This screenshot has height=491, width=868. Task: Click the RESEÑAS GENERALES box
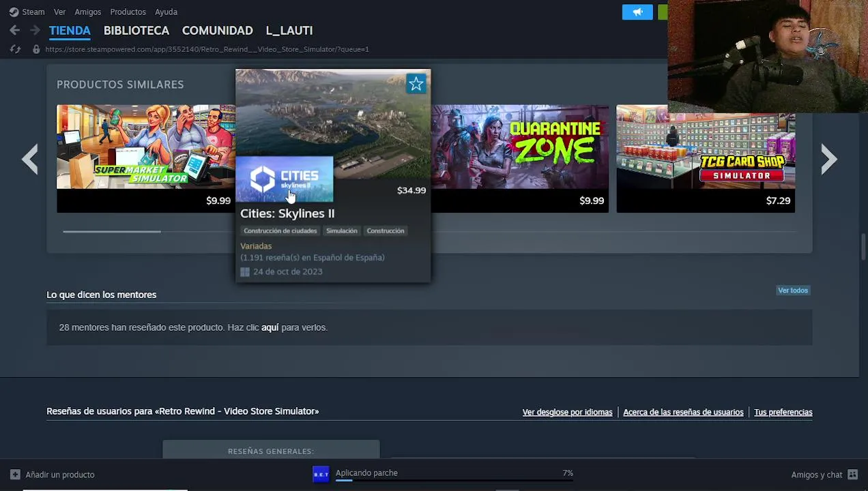coord(271,451)
